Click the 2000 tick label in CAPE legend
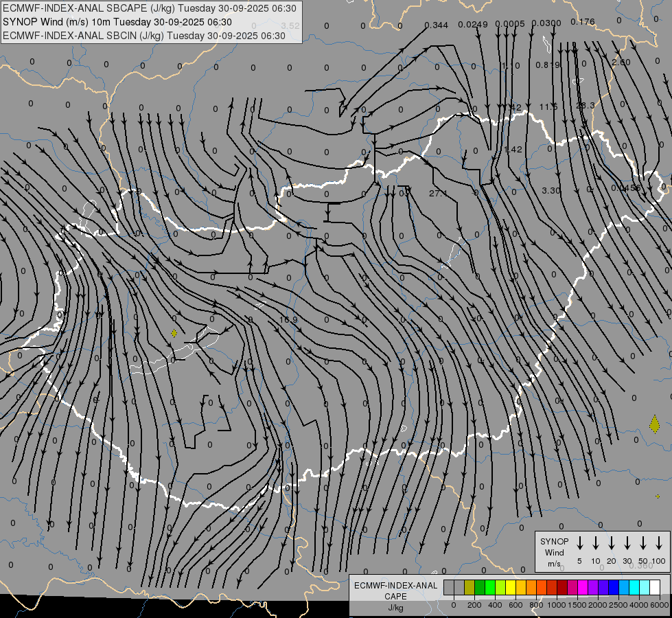The width and height of the screenshot is (672, 618). point(598,605)
